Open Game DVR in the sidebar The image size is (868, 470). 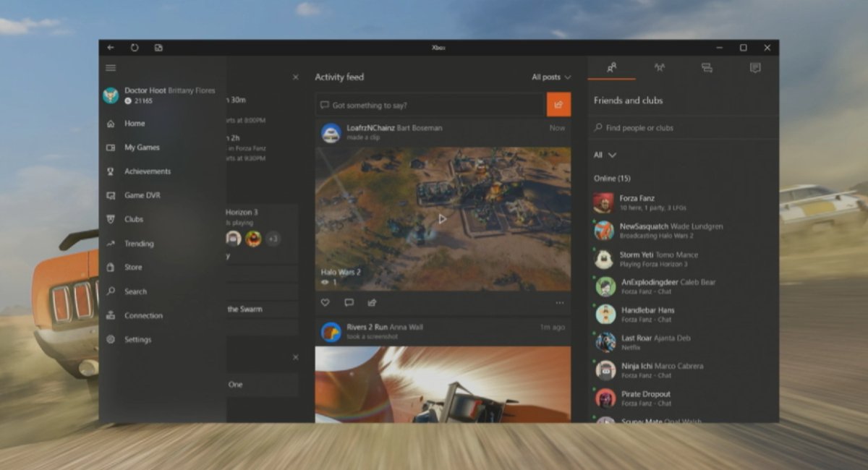coord(142,195)
